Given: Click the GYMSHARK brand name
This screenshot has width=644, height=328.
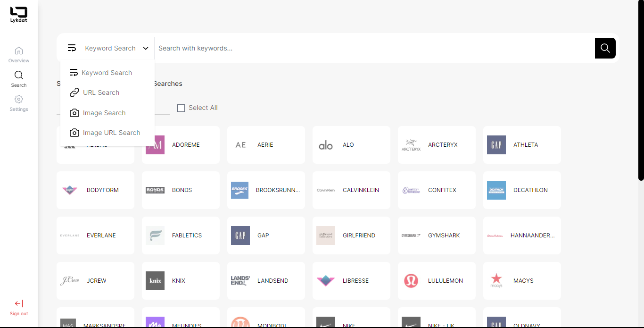Looking at the screenshot, I should pyautogui.click(x=444, y=235).
